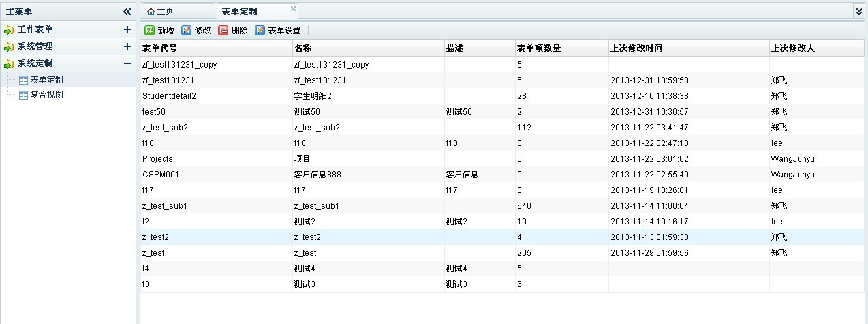
Task: Click the timestamp 2013-12-31 10:59:50
Action: coord(649,80)
